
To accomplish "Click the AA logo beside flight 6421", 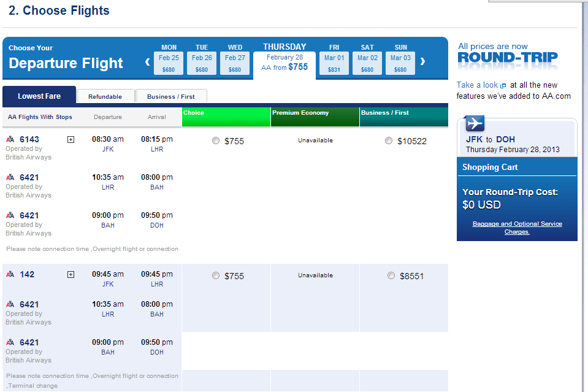I will [x=11, y=177].
